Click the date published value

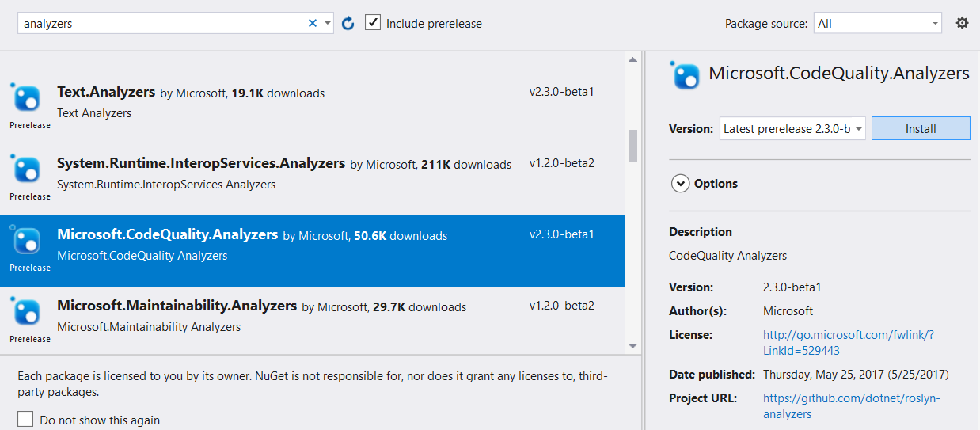click(856, 374)
